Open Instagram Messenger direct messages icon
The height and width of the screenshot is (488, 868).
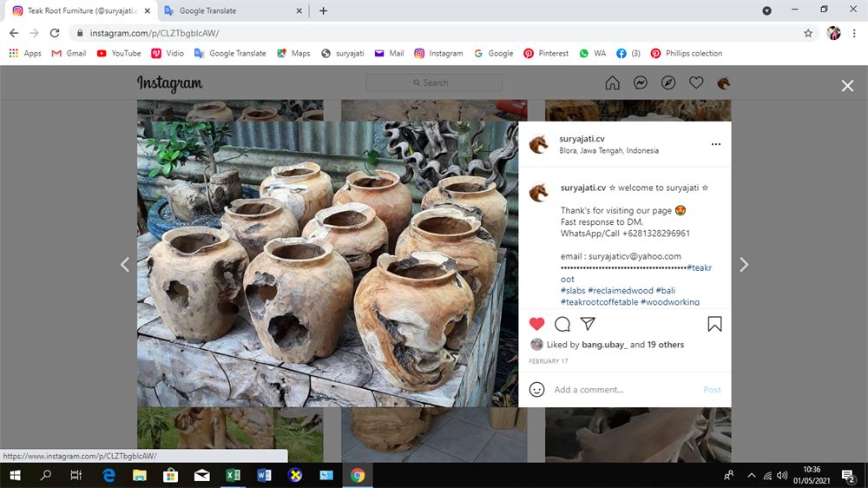pos(641,82)
